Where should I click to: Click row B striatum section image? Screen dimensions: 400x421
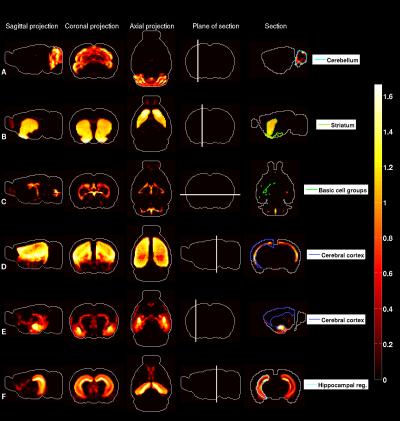tap(279, 126)
